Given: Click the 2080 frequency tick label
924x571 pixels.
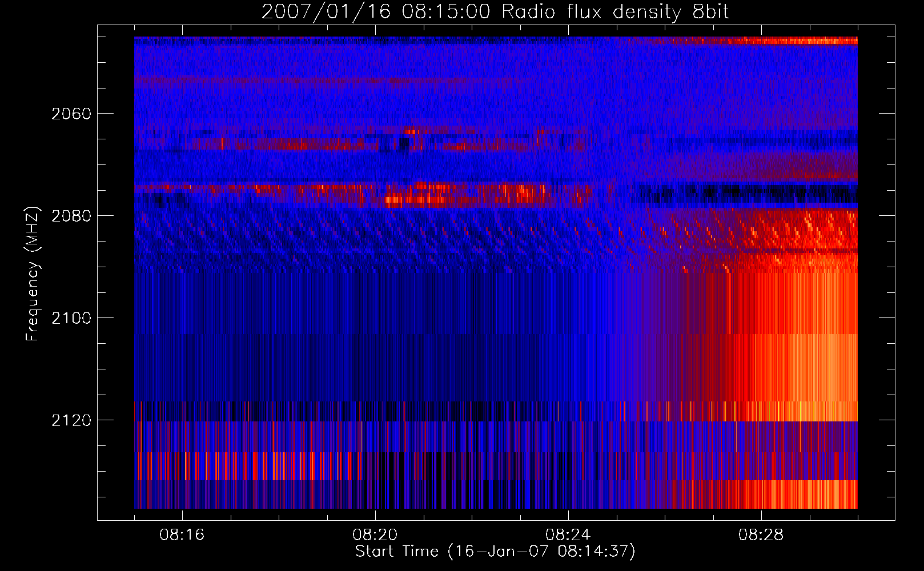Looking at the screenshot, I should [x=71, y=216].
